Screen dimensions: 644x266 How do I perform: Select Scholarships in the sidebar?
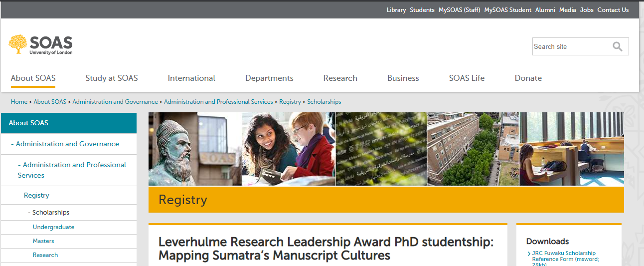[x=51, y=212]
